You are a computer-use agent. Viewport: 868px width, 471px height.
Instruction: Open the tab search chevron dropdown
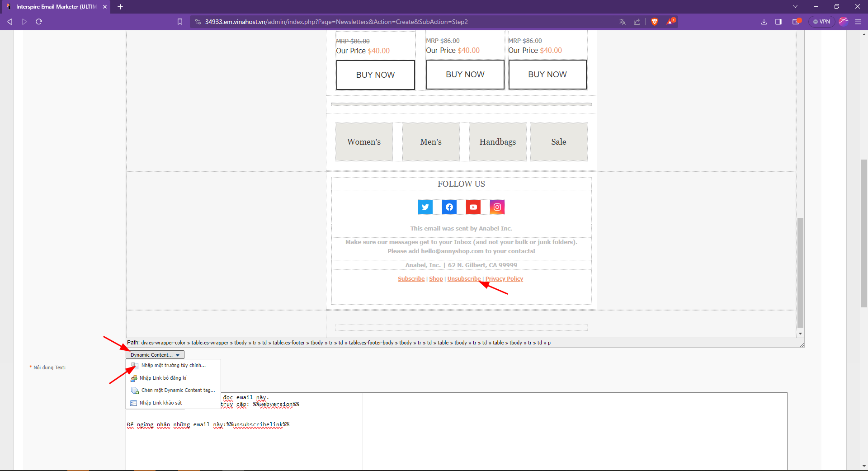pyautogui.click(x=795, y=7)
